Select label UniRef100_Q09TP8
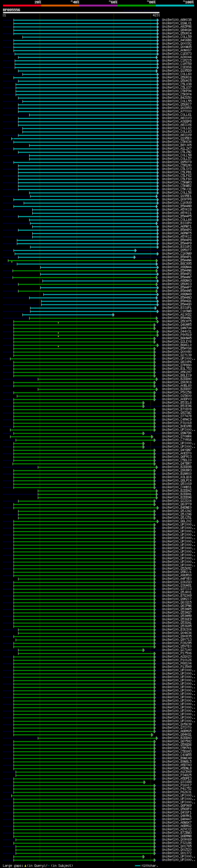 click(176, 200)
